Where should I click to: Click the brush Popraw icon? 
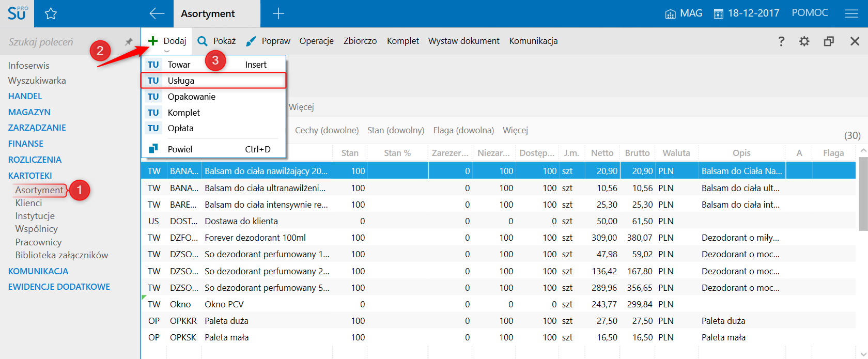pyautogui.click(x=251, y=41)
